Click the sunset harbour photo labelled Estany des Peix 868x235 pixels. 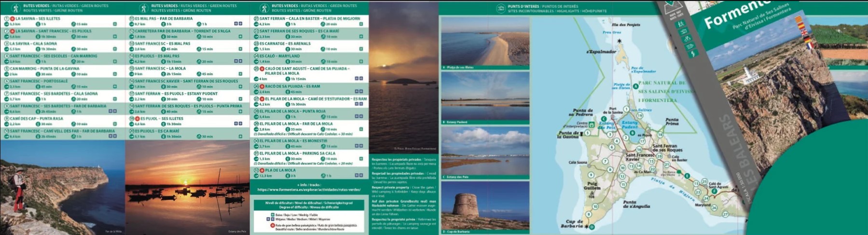click(187, 187)
